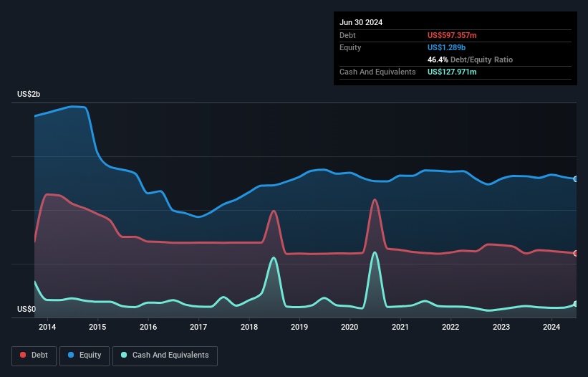588x377 pixels.
Task: Click the US$2b axis label
Action: [x=29, y=94]
